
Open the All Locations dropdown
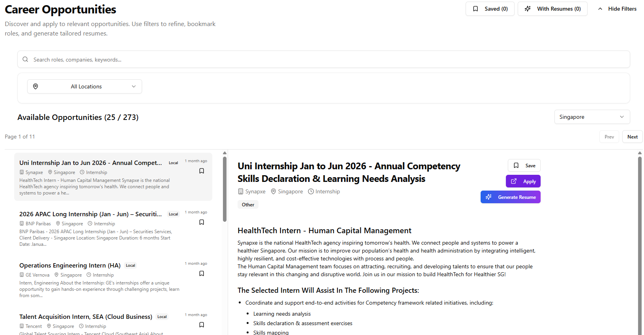tap(84, 86)
